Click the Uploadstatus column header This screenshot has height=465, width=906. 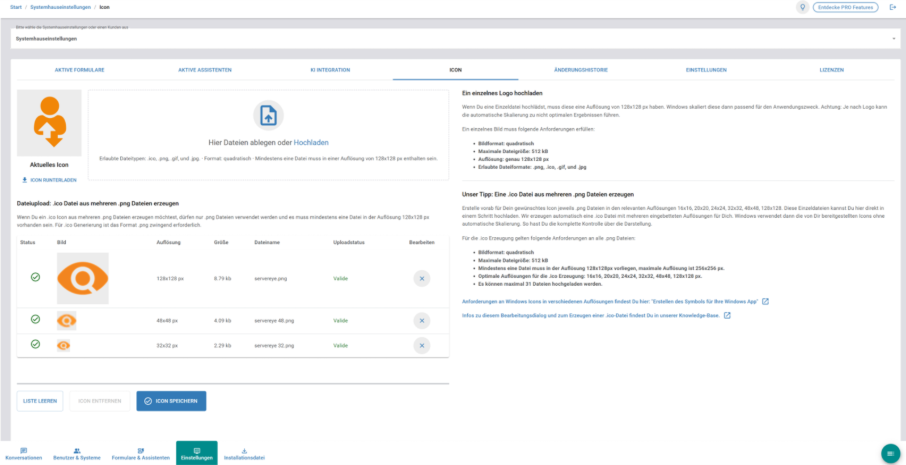point(347,243)
